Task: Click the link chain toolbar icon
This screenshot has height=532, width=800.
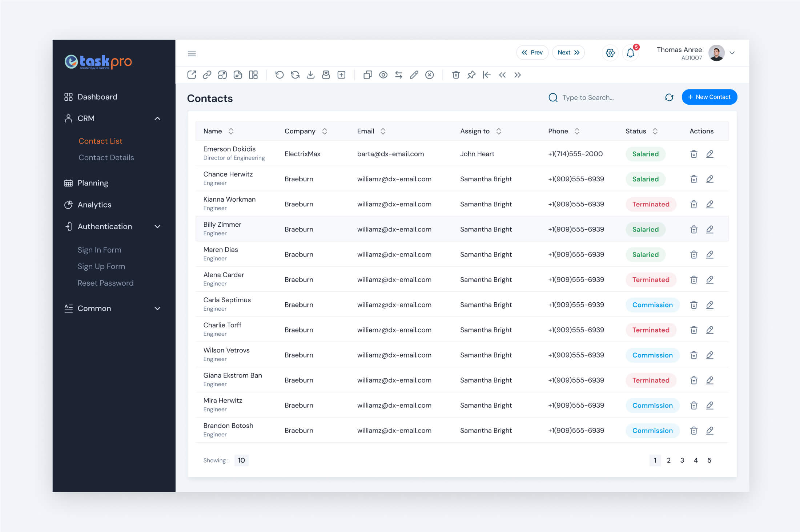Action: (x=207, y=75)
